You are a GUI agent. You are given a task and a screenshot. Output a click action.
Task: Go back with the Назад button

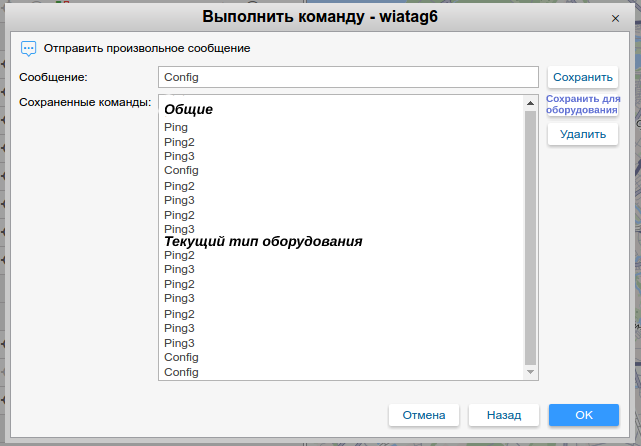504,415
